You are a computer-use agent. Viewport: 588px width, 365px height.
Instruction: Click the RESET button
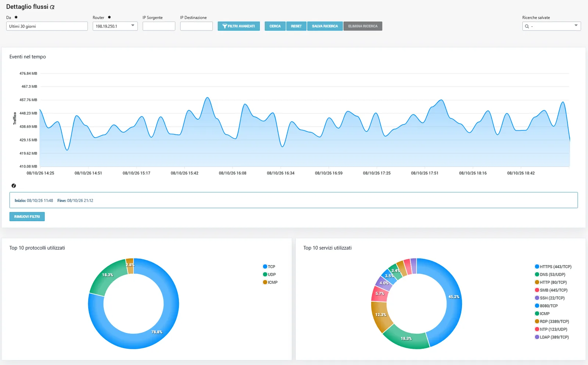tap(296, 26)
